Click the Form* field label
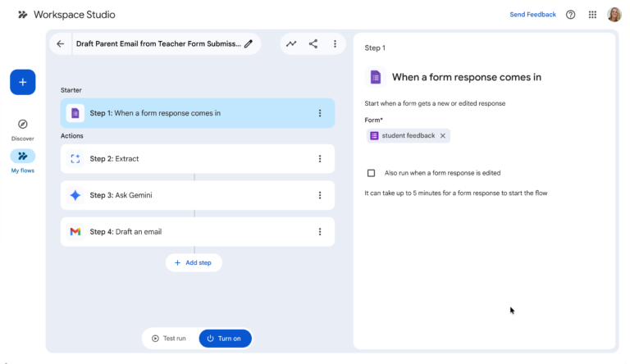The width and height of the screenshot is (630, 364). coord(374,121)
